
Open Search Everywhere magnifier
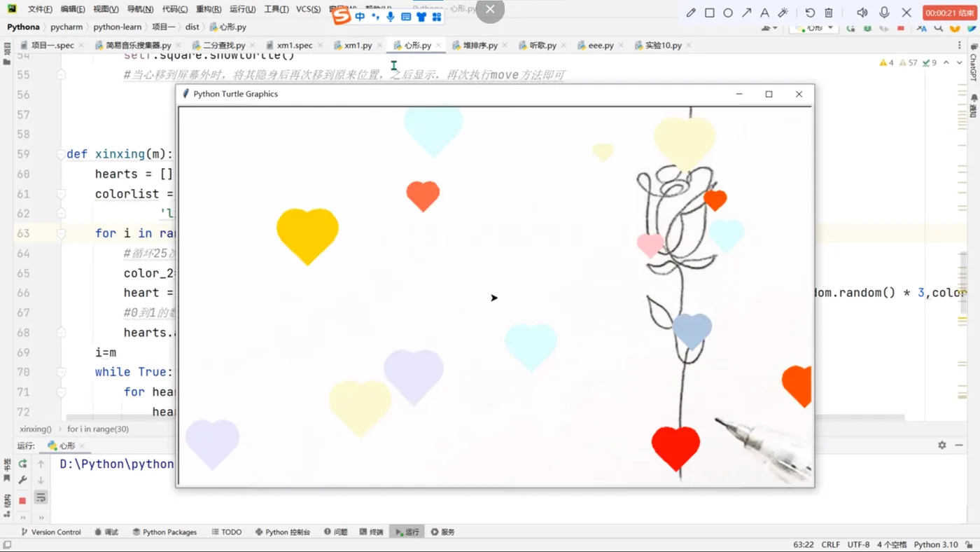[x=939, y=28]
